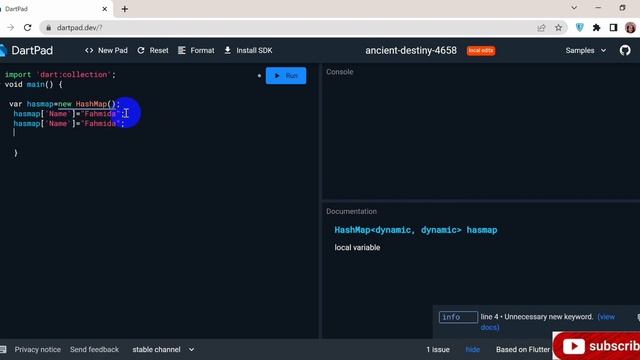The width and height of the screenshot is (640, 360).
Task: Restore the browser window
Action: point(622,8)
